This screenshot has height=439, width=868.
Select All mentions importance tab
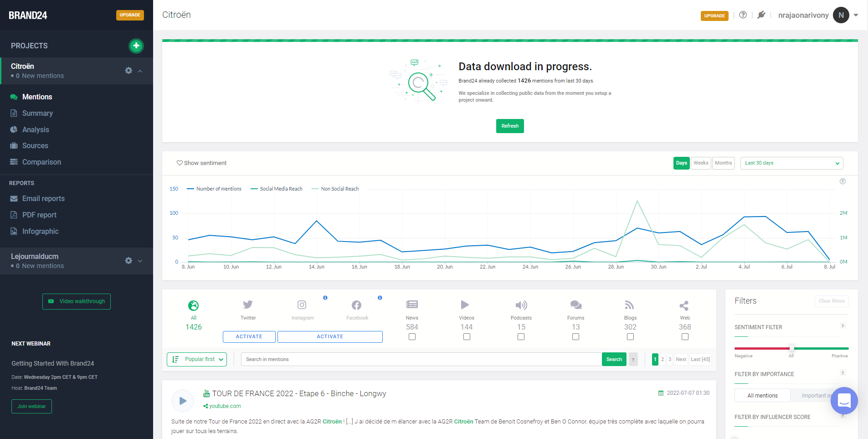762,395
